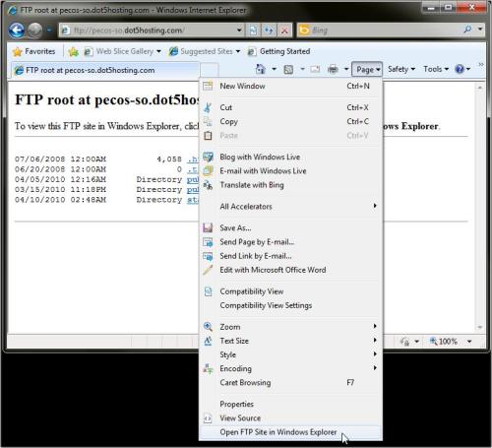Click the Print icon in command bar
This screenshot has height=448, width=492.
pyautogui.click(x=333, y=69)
